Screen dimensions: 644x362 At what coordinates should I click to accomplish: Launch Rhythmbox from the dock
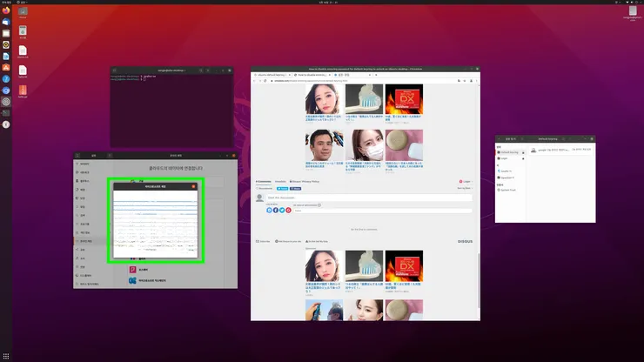click(x=6, y=44)
